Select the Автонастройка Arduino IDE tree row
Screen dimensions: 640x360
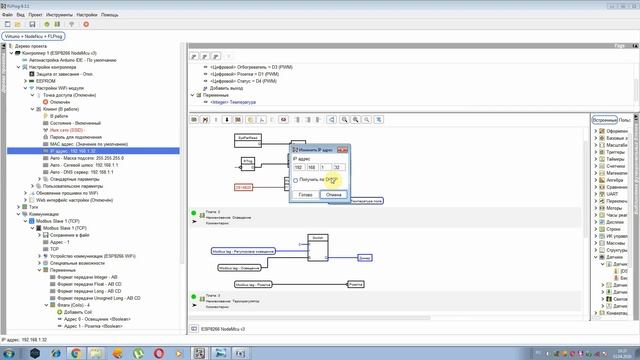click(x=72, y=60)
